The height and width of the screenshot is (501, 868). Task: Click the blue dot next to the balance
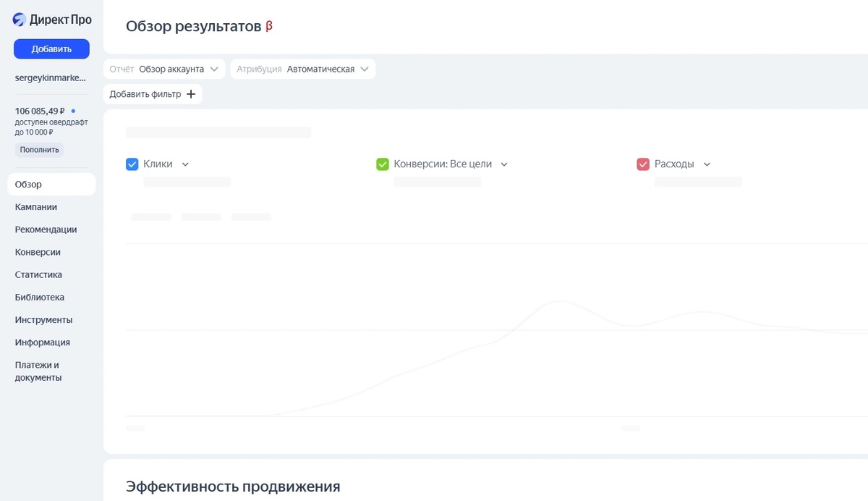pyautogui.click(x=73, y=111)
